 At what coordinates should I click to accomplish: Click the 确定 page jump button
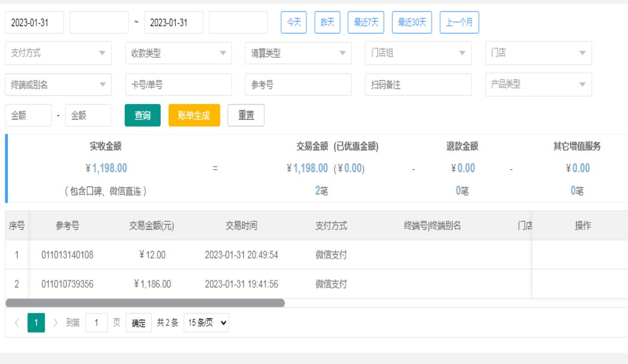point(138,323)
